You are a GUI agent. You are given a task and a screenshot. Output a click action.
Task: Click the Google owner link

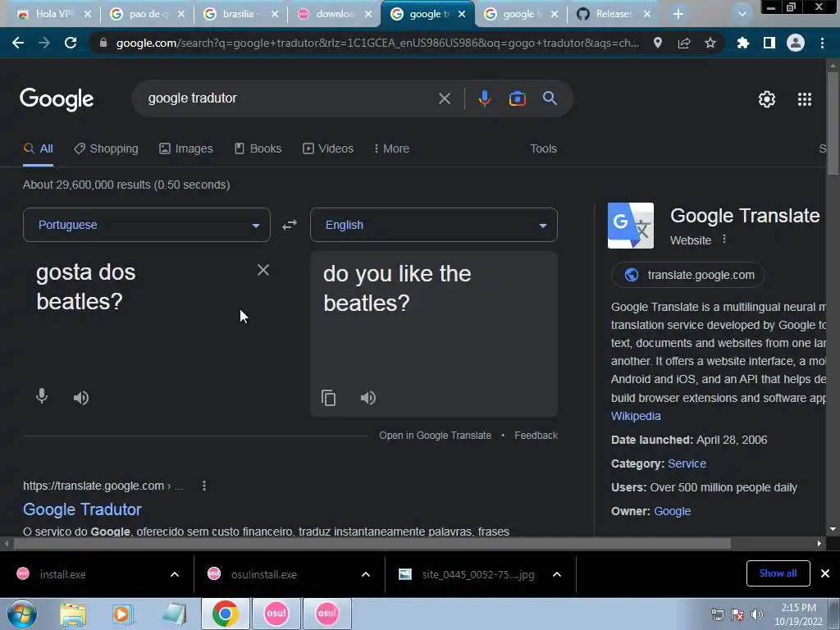(673, 511)
